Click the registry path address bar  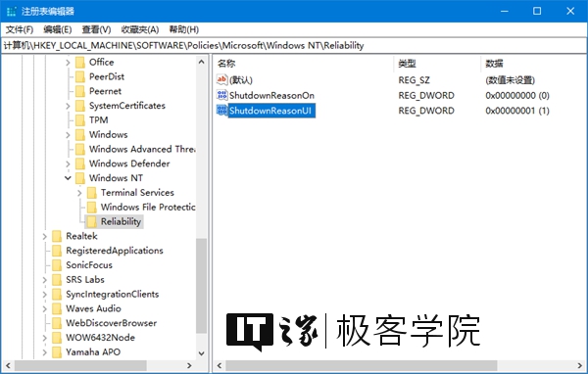click(294, 46)
